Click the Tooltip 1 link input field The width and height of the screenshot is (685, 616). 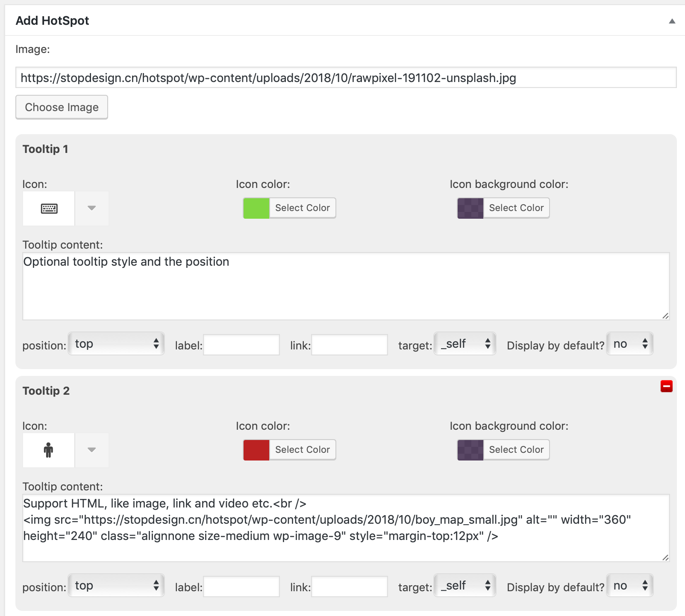point(350,345)
